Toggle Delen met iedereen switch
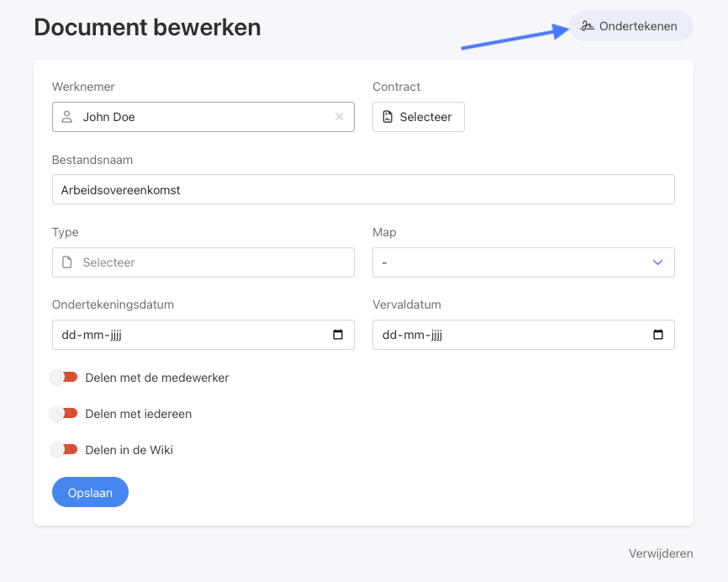 click(64, 414)
